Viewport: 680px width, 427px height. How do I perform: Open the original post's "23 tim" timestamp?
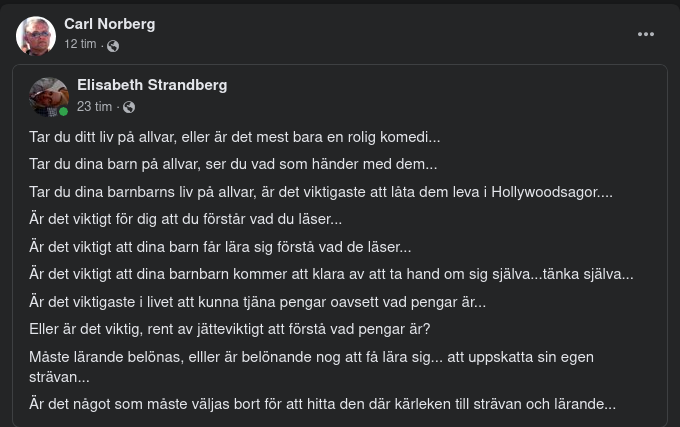[x=94, y=107]
